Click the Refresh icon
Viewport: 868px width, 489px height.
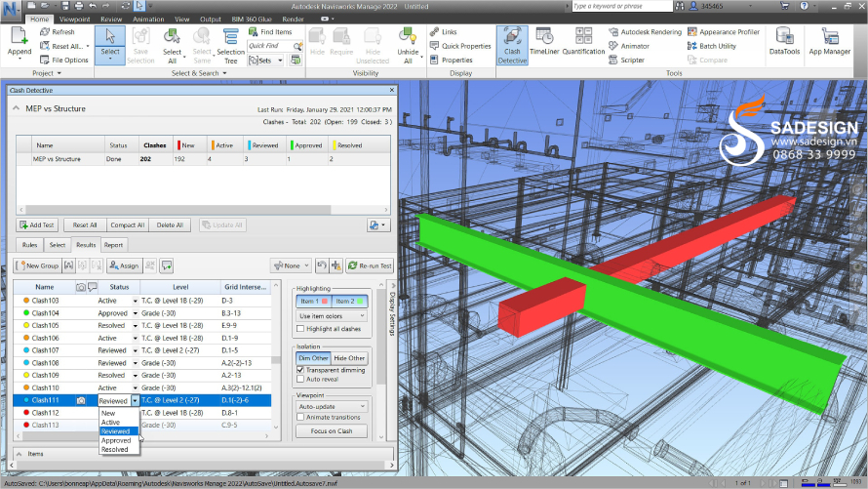[45, 32]
